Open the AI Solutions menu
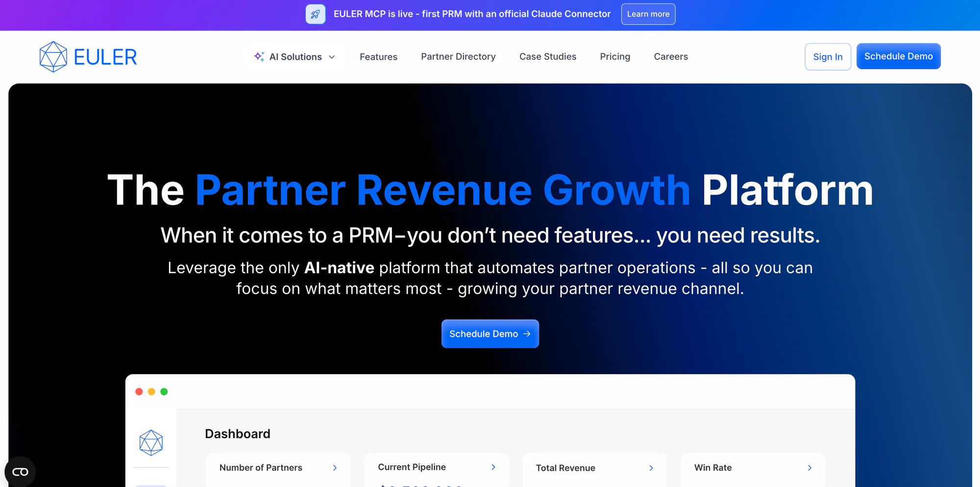The image size is (980, 487). [295, 57]
